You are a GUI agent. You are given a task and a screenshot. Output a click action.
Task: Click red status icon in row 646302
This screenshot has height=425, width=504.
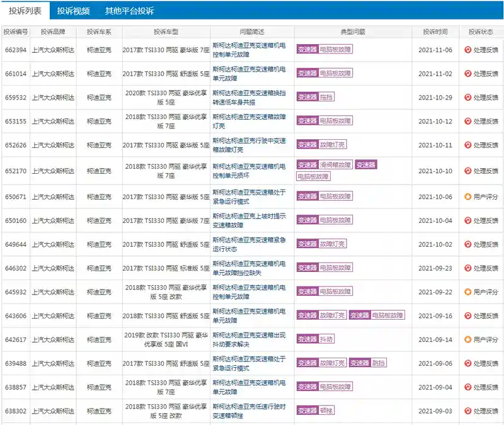[x=467, y=268]
